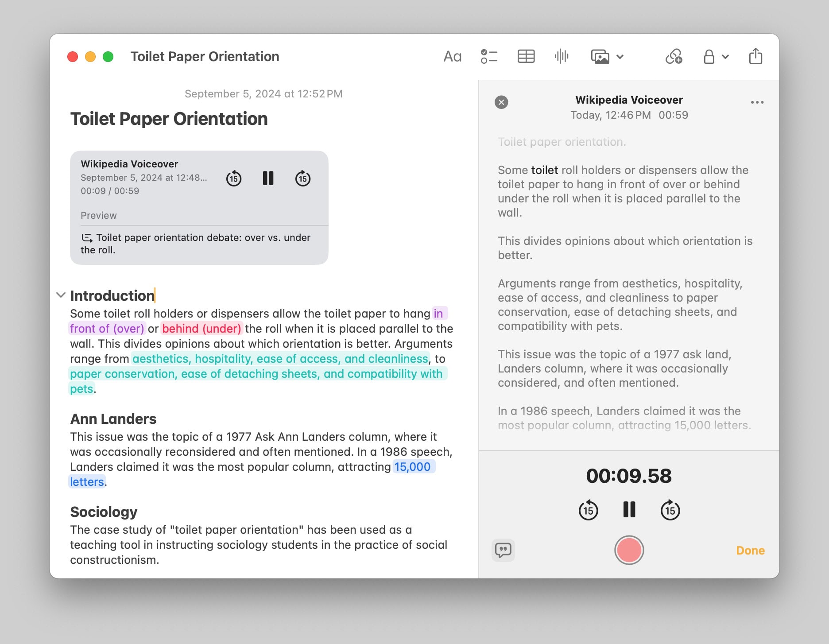Click the share note icon
829x644 pixels.
coord(755,57)
